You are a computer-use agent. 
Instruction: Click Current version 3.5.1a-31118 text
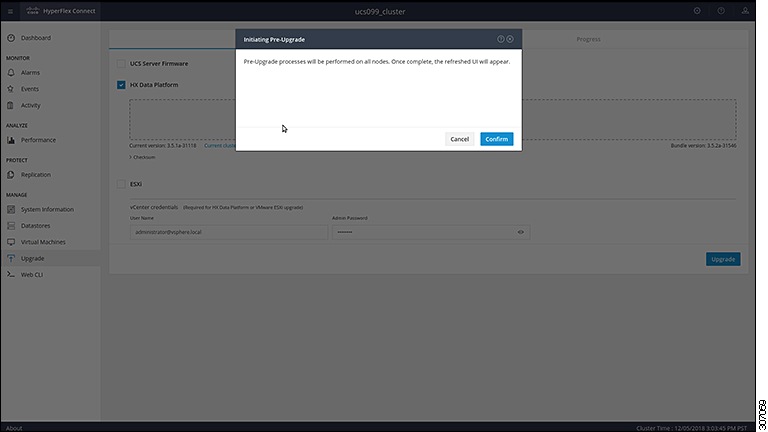(x=163, y=145)
